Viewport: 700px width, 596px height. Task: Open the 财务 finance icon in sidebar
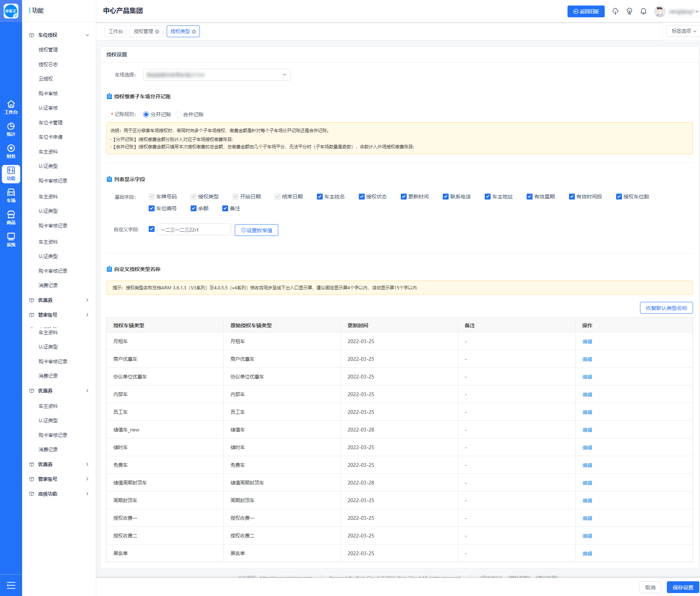pos(11,151)
